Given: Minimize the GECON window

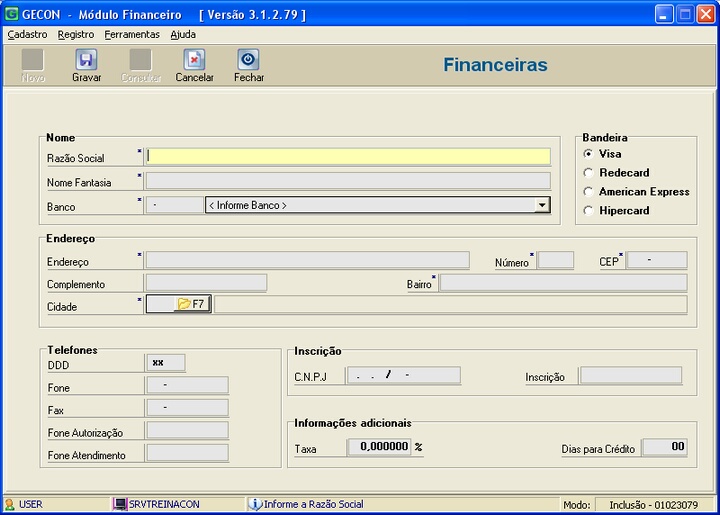Looking at the screenshot, I should (x=664, y=15).
